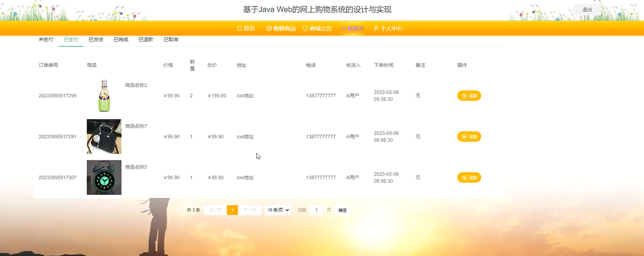Screen dimensions: 644x256
Task: Click the 操作 column header
Action: coord(462,65)
